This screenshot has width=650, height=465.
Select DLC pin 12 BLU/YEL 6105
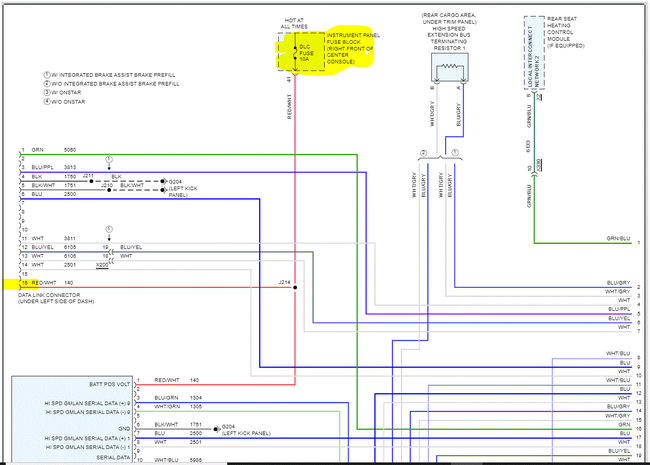(49, 247)
